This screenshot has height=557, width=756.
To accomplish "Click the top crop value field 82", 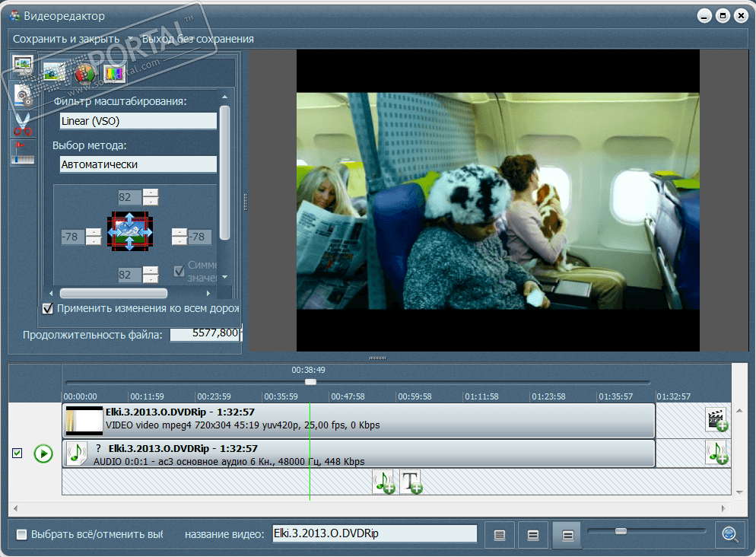I will pyautogui.click(x=130, y=197).
